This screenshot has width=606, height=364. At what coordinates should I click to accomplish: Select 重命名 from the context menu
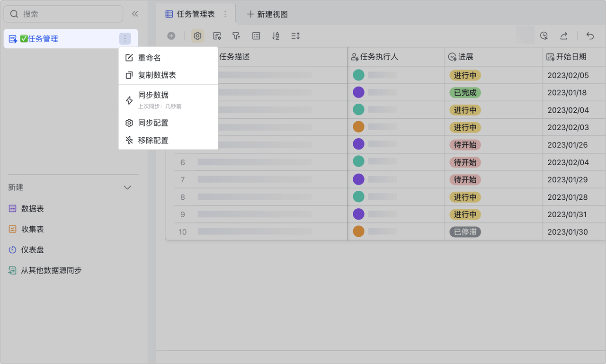[150, 58]
